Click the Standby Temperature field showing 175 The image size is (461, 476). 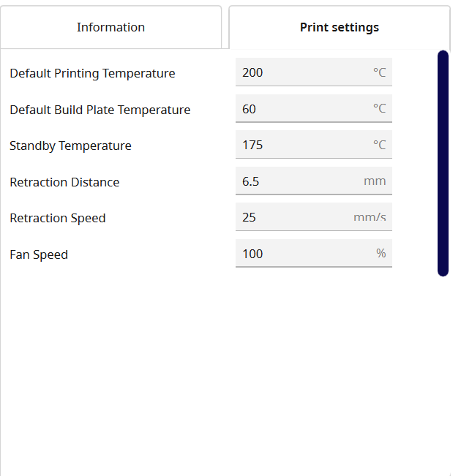pyautogui.click(x=314, y=145)
